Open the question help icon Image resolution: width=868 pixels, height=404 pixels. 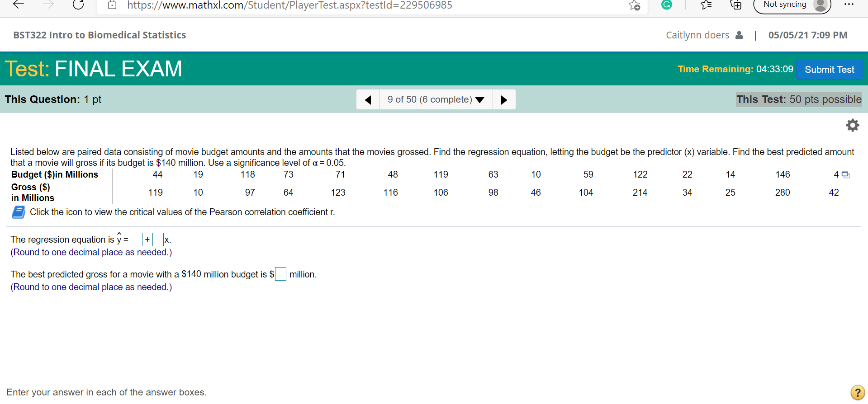[x=857, y=392]
